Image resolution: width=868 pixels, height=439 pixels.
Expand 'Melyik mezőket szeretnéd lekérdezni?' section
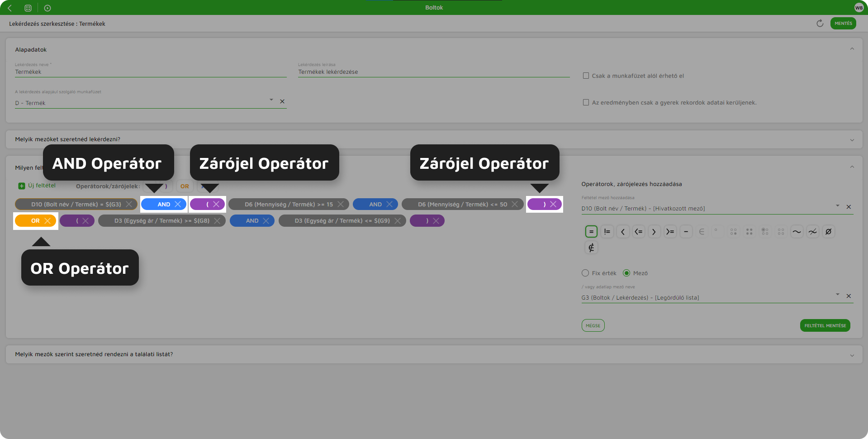coord(852,140)
